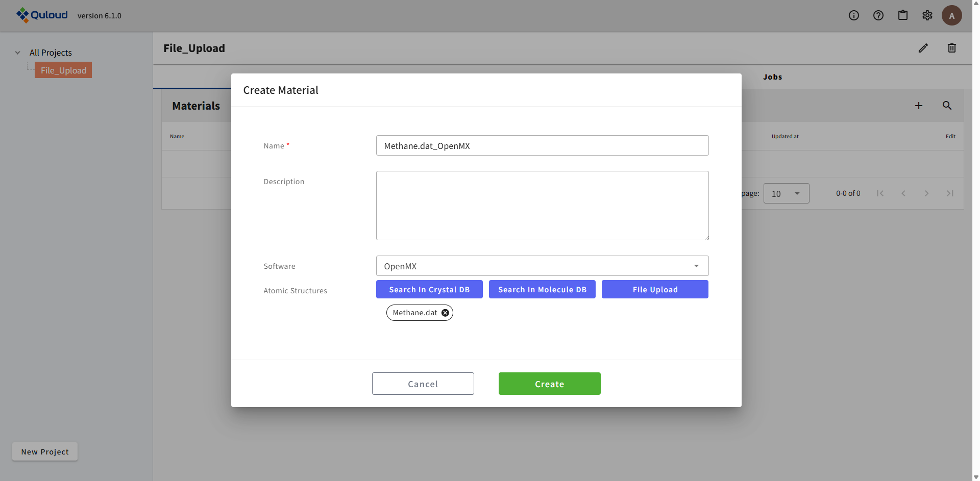
Task: Click Search In Crystal DB button
Action: coord(429,289)
